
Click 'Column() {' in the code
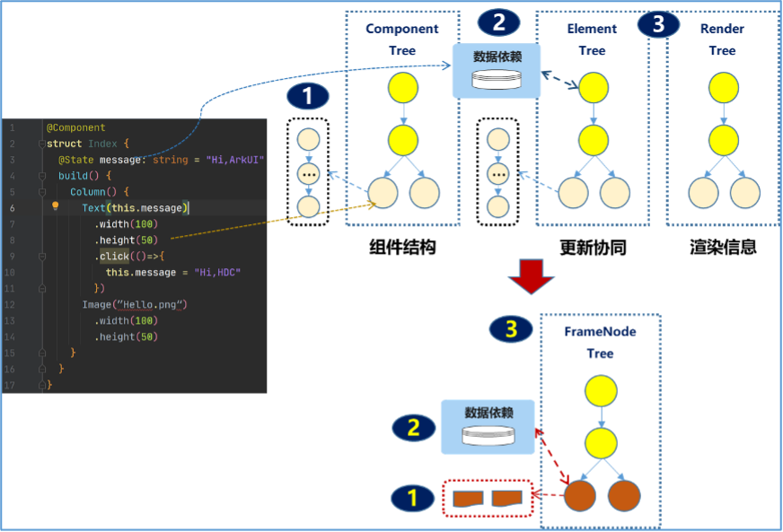pyautogui.click(x=100, y=192)
